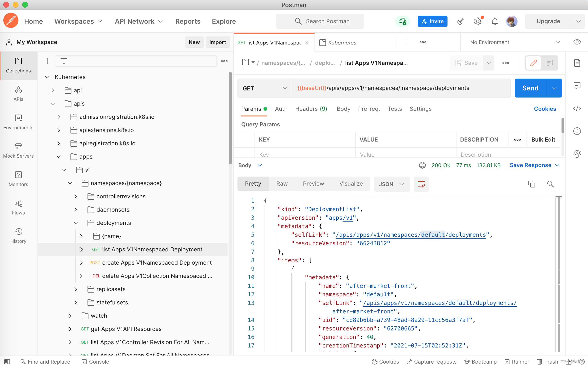Screen dimensions: 588x365
Task: Open the related collections lightbulb icon
Action: coord(577,154)
